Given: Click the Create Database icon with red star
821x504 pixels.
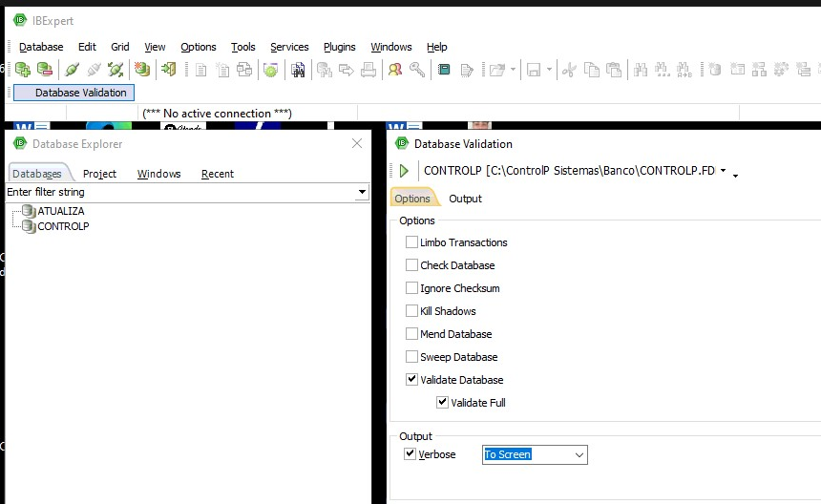Looking at the screenshot, I should tap(142, 69).
